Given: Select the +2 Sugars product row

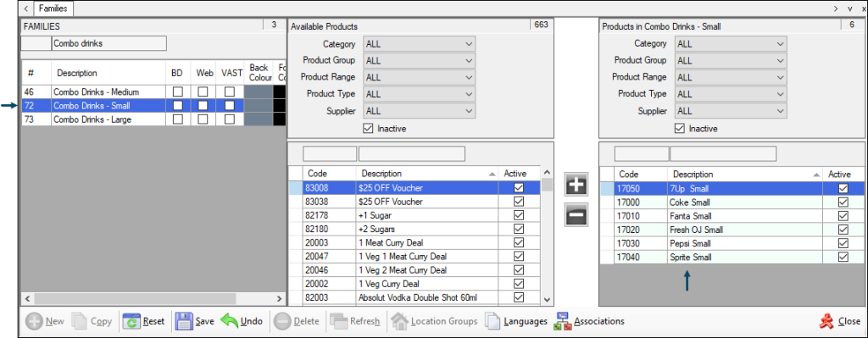Looking at the screenshot, I should pos(414,229).
